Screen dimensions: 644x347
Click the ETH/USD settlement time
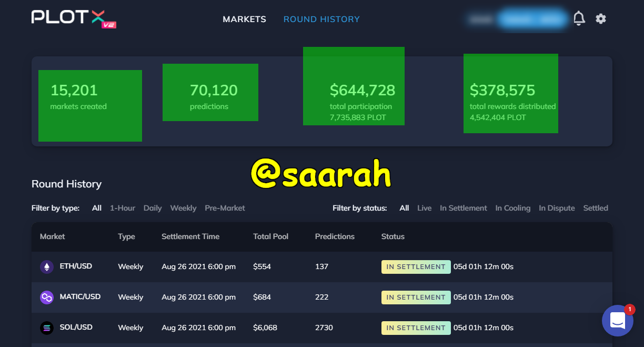pyautogui.click(x=199, y=267)
